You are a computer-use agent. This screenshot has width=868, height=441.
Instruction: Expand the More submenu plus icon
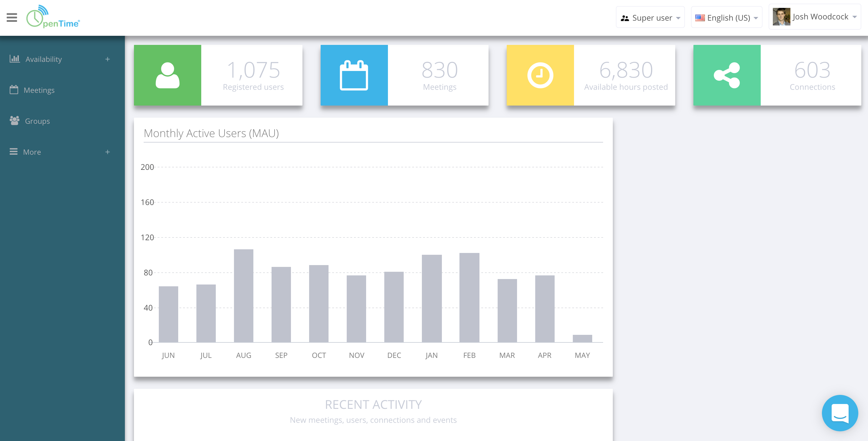108,152
